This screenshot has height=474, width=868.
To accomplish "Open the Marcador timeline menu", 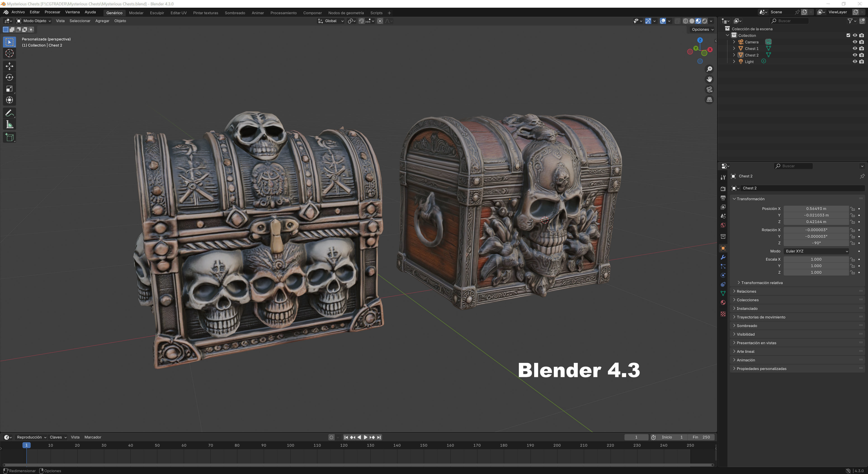I will point(93,437).
